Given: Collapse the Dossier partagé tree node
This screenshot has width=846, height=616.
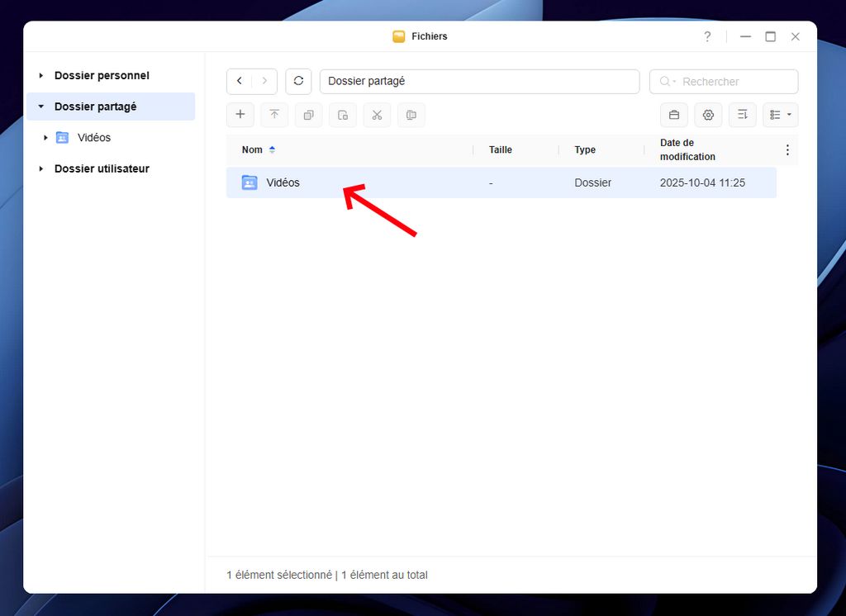Looking at the screenshot, I should click(41, 107).
